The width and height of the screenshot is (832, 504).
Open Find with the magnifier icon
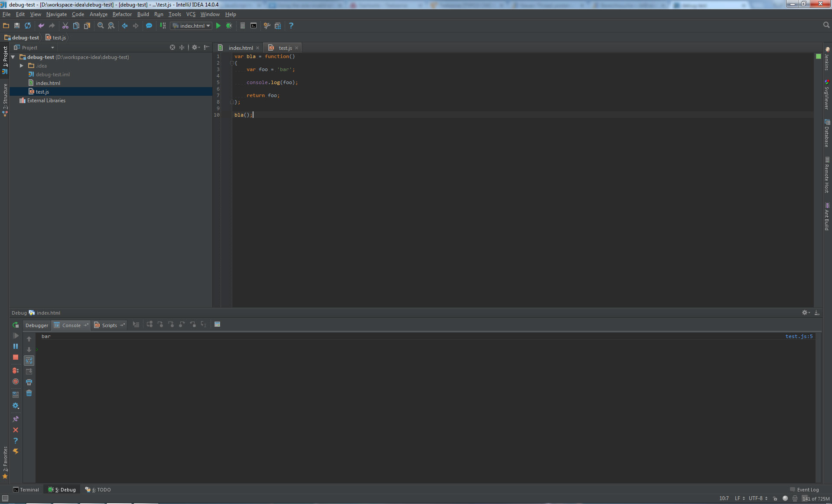point(101,26)
